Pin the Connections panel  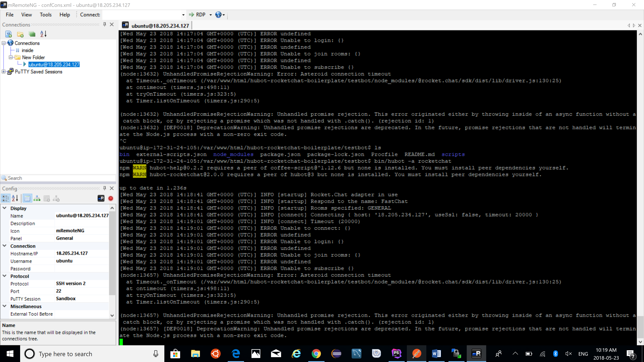point(104,24)
